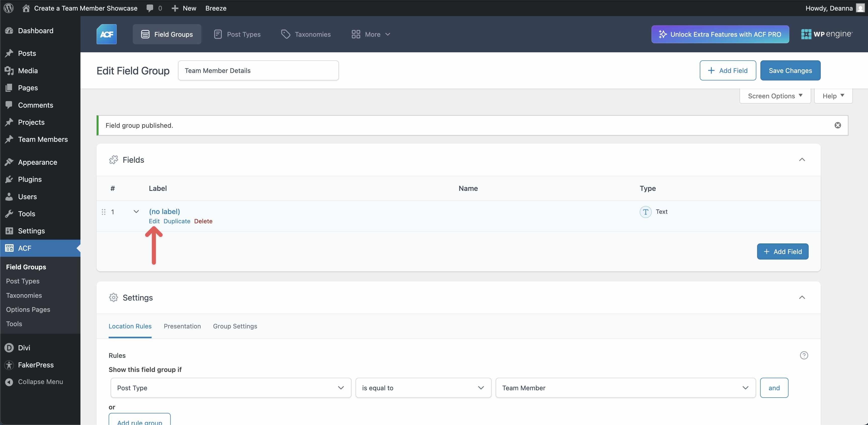Expand Screen Options

(775, 96)
